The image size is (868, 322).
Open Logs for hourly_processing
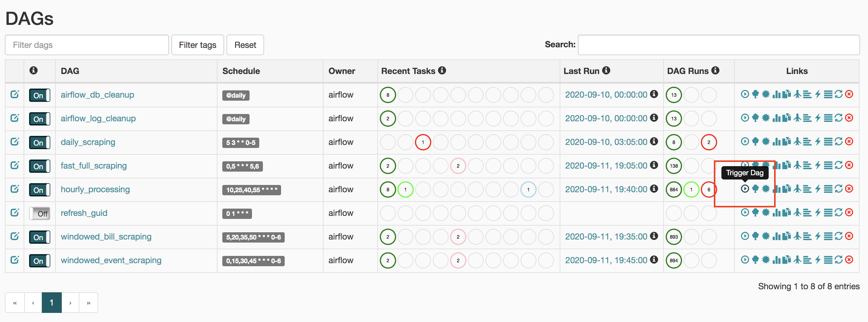tap(828, 189)
